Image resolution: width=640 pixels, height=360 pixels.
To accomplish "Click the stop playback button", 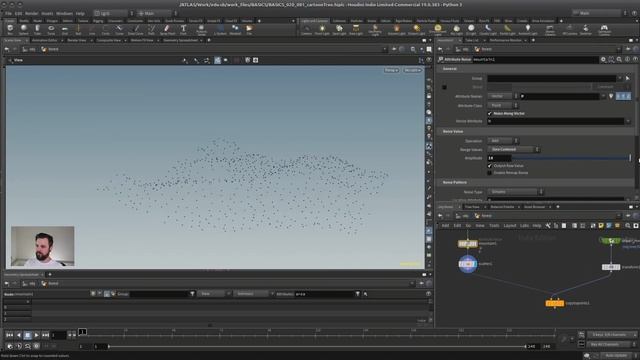I will pyautogui.click(x=27, y=335).
